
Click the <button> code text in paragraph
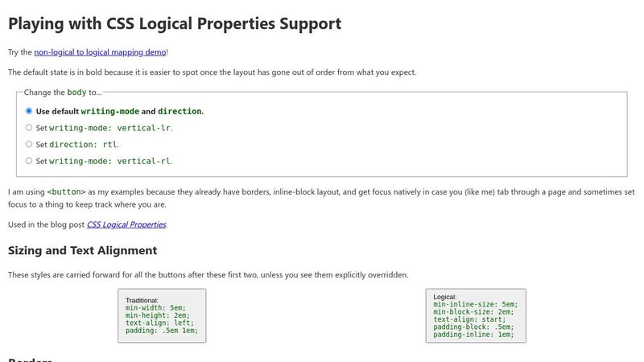(66, 191)
